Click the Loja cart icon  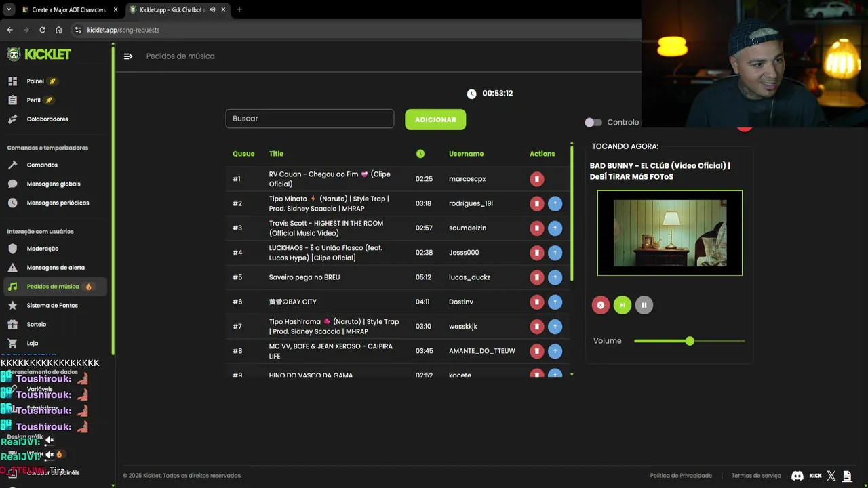pyautogui.click(x=12, y=344)
